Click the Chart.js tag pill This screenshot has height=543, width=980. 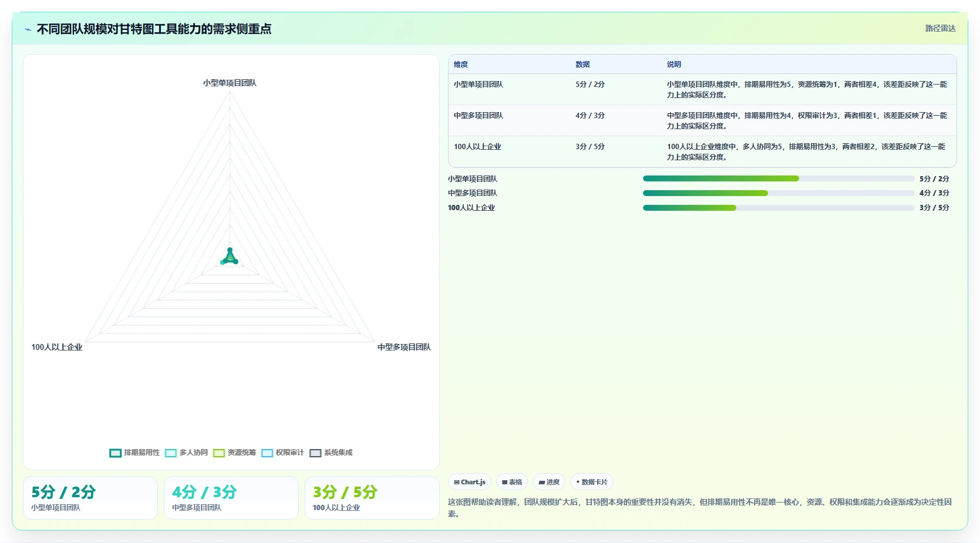pyautogui.click(x=470, y=482)
